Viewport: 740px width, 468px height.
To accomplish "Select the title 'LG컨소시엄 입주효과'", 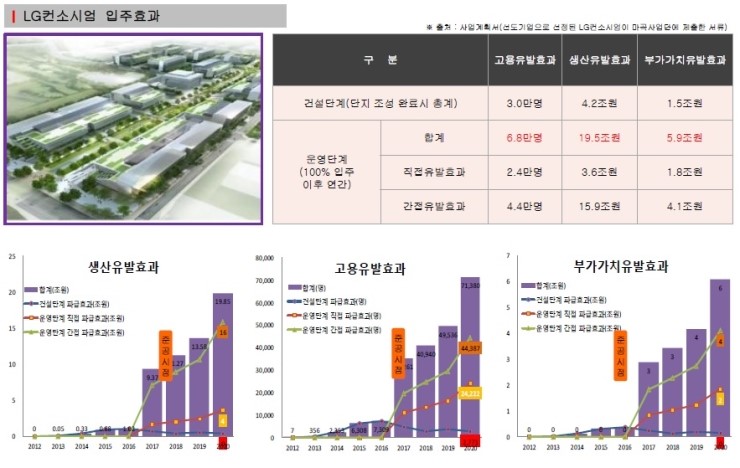I will click(92, 16).
